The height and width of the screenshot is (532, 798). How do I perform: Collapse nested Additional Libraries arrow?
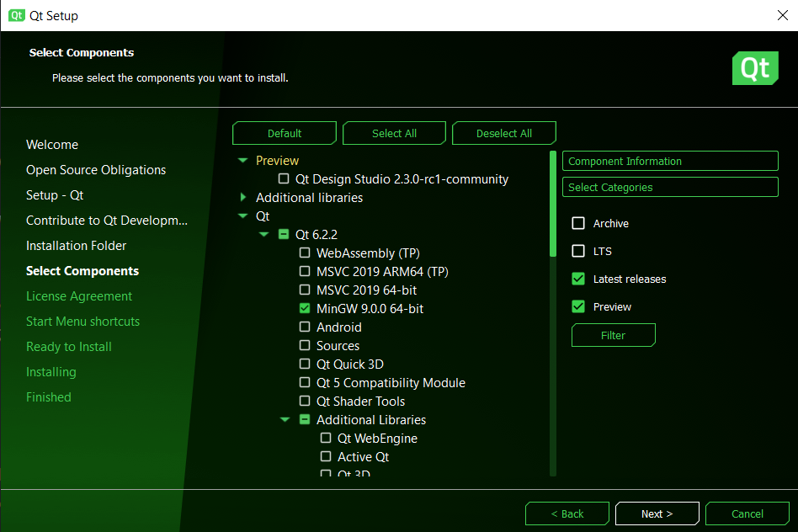tap(285, 419)
